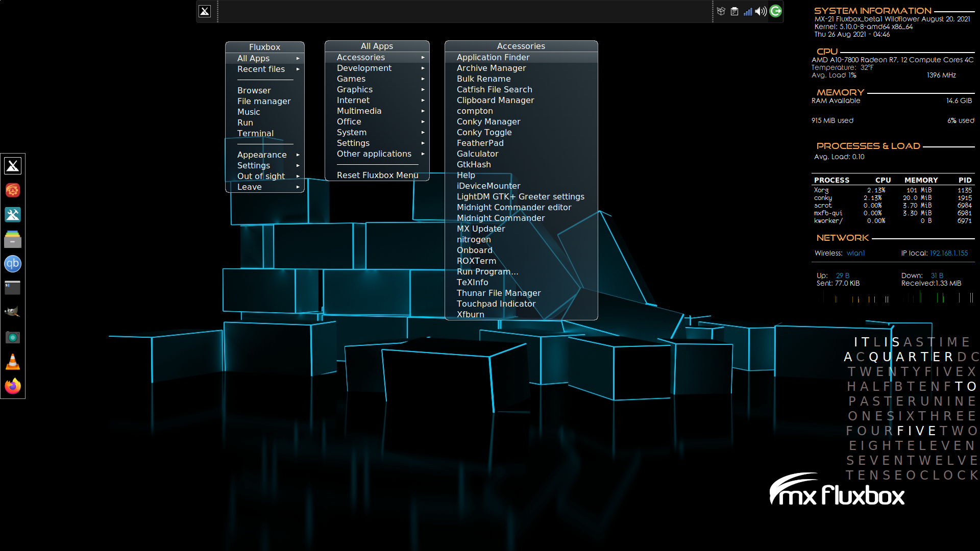
Task: Launch Onboard on-screen keyboard
Action: pos(521,251)
